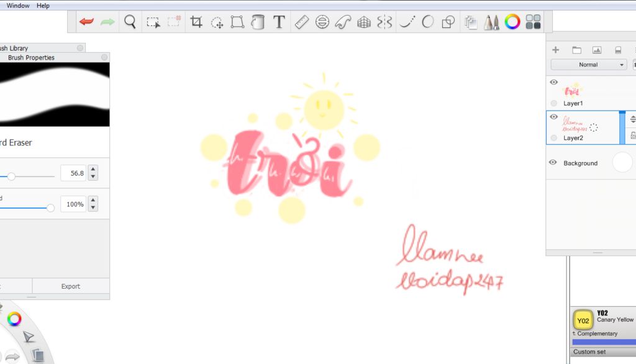Image resolution: width=636 pixels, height=364 pixels.
Task: Add an image layer
Action: pos(597,50)
